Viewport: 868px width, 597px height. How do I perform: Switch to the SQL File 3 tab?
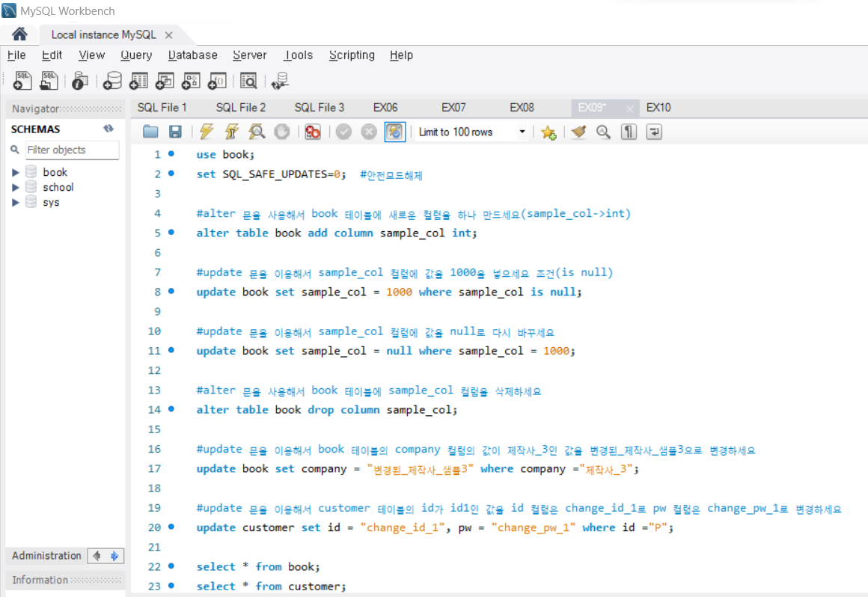click(x=320, y=107)
